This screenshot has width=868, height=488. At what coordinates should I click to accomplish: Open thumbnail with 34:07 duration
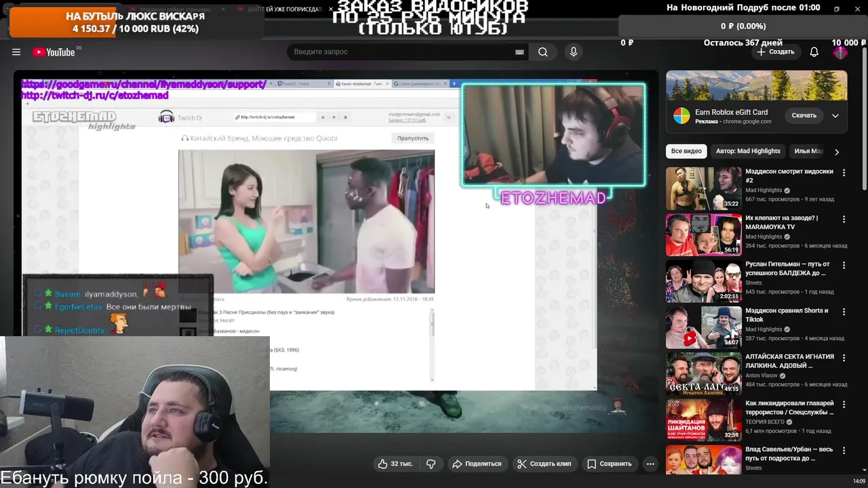tap(703, 327)
